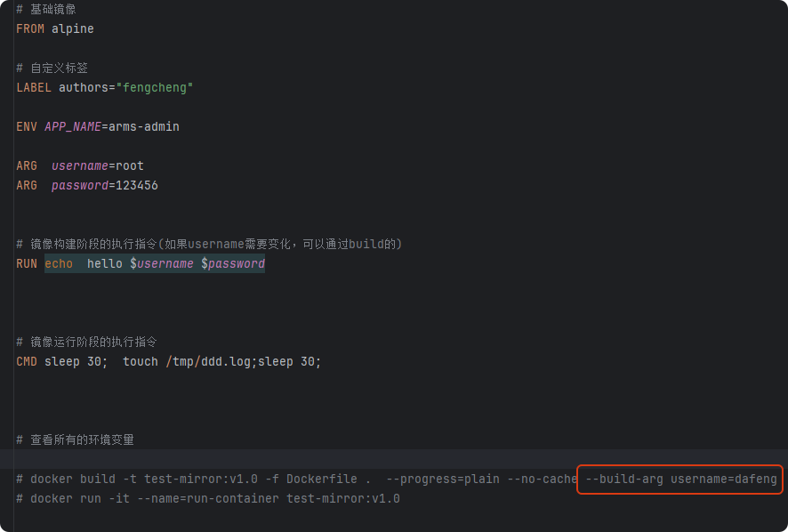
Task: Click docker run in the last comment line
Action: point(66,498)
